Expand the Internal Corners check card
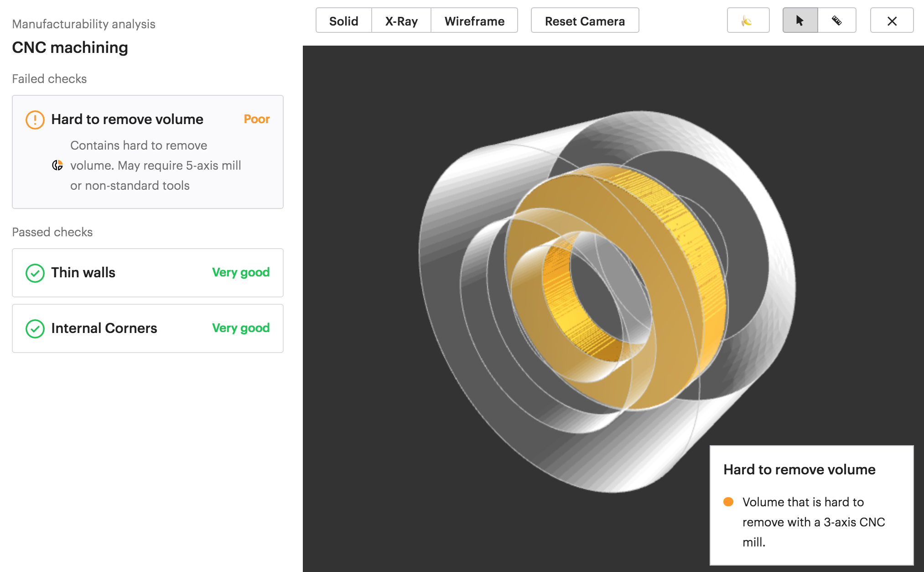 click(x=147, y=328)
